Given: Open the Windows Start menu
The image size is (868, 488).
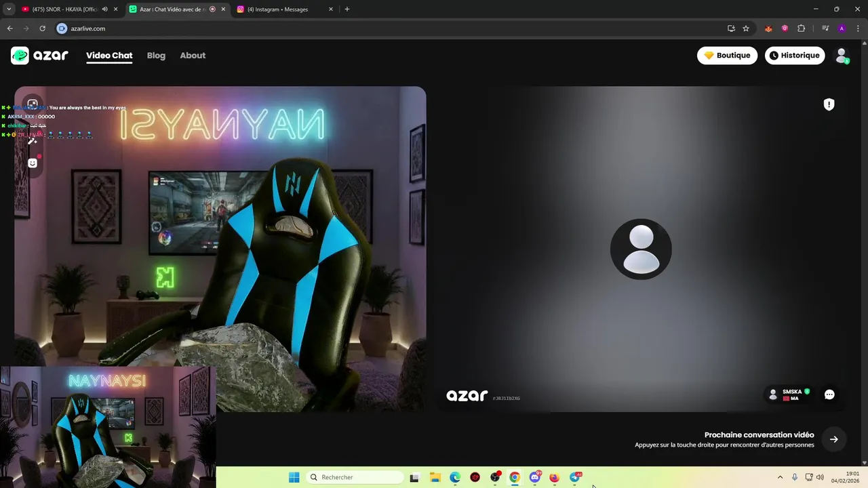Looking at the screenshot, I should pyautogui.click(x=294, y=477).
